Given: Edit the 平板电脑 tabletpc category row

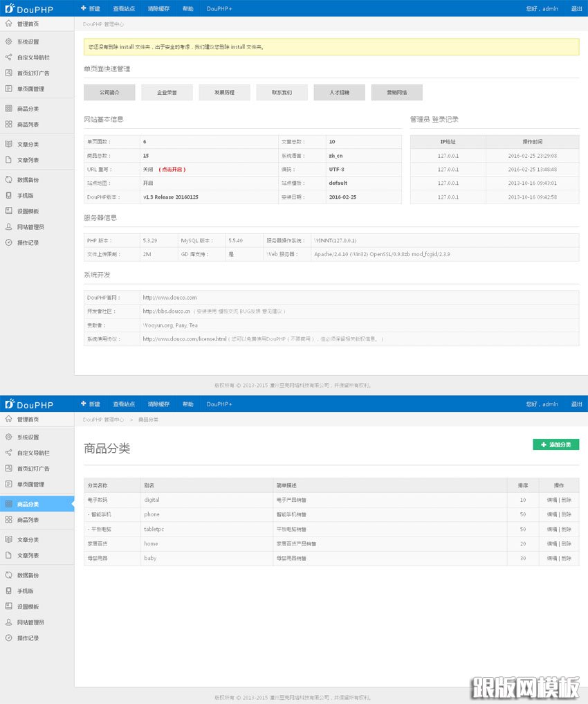Looking at the screenshot, I should [x=551, y=530].
